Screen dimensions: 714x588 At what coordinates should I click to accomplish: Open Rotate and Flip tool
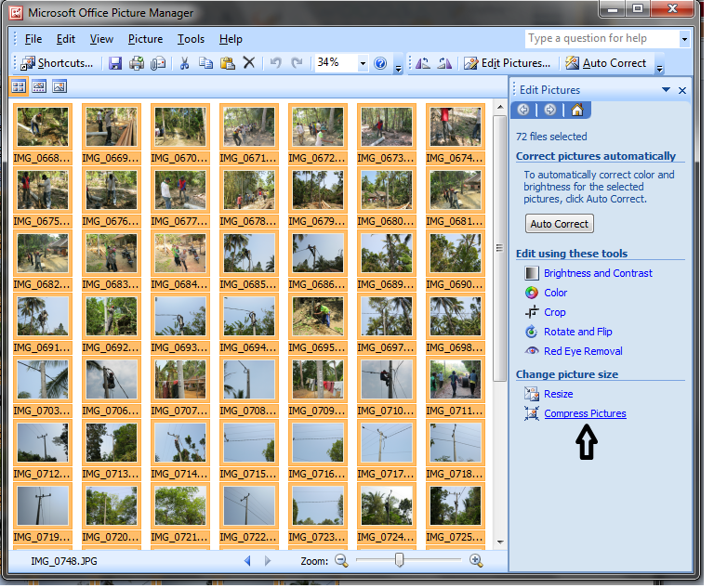coord(578,332)
